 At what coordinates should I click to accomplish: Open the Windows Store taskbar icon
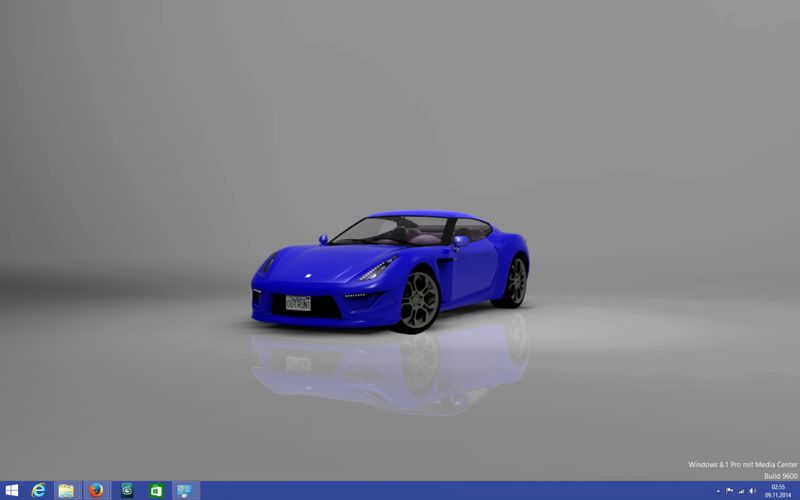click(156, 491)
